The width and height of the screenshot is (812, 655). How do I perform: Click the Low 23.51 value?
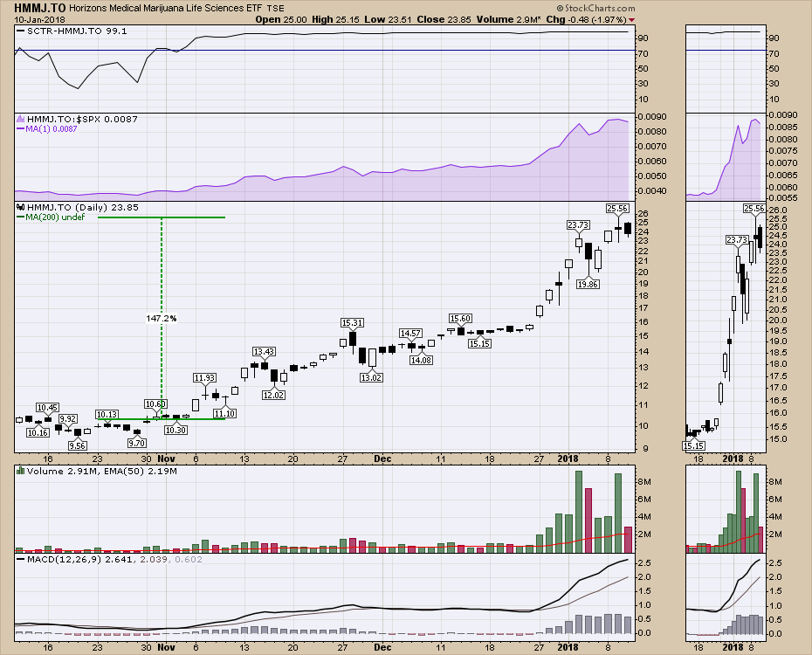pos(388,20)
